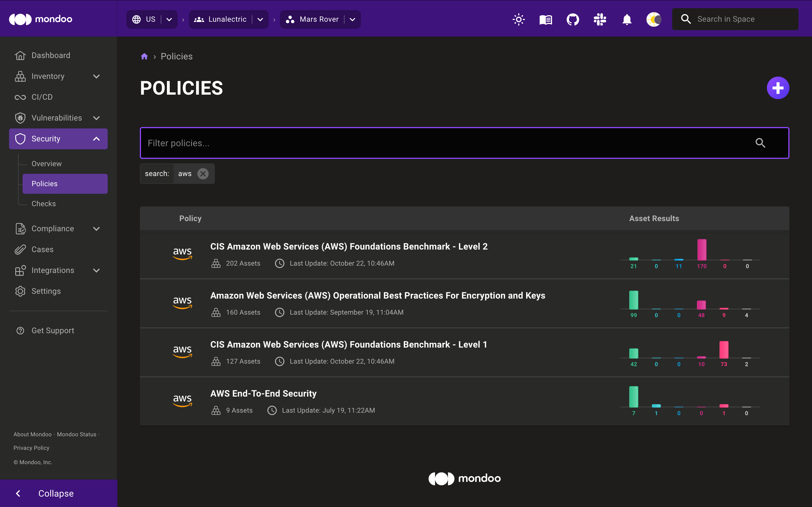Click Get Support sidebar link

[x=53, y=330]
